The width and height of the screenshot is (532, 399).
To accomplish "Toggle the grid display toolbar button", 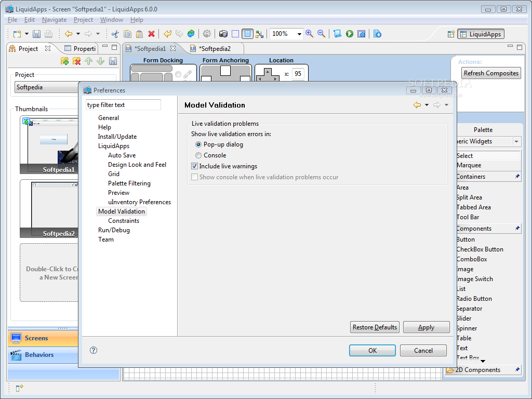I will pyautogui.click(x=247, y=34).
